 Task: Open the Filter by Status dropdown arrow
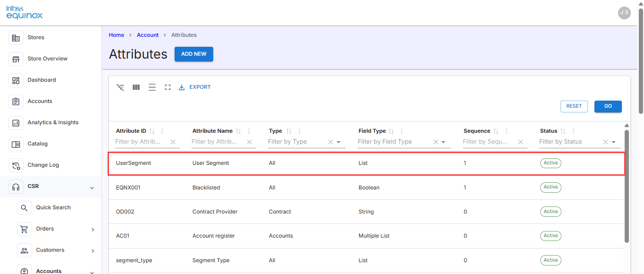614,142
